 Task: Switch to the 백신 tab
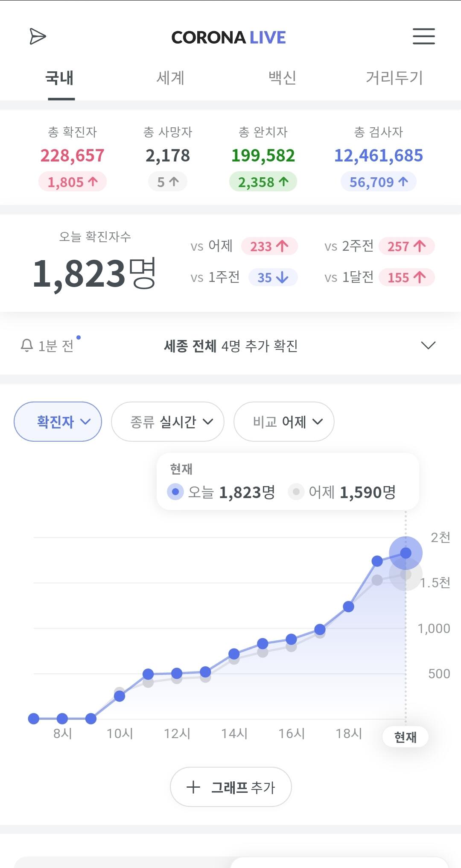(x=282, y=78)
